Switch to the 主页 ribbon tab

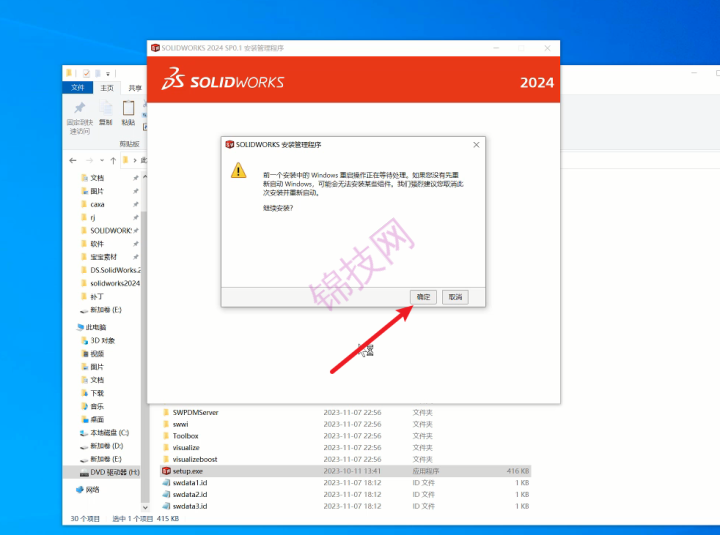tap(107, 88)
